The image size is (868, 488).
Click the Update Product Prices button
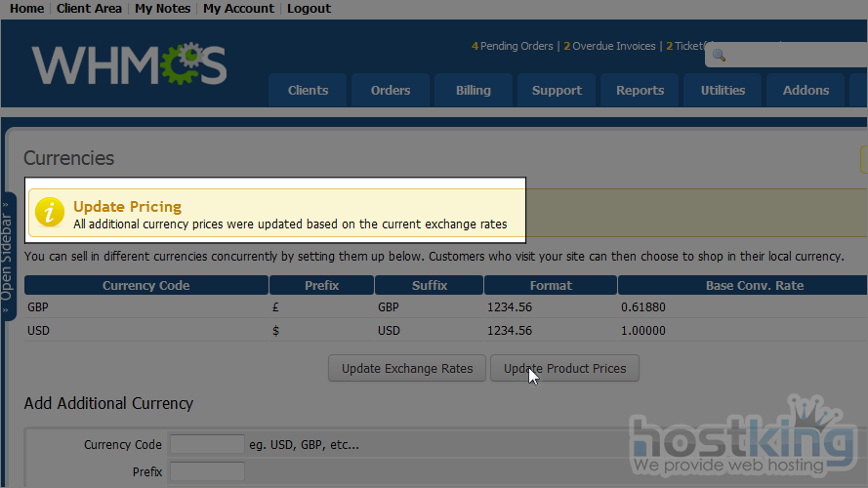coord(564,368)
